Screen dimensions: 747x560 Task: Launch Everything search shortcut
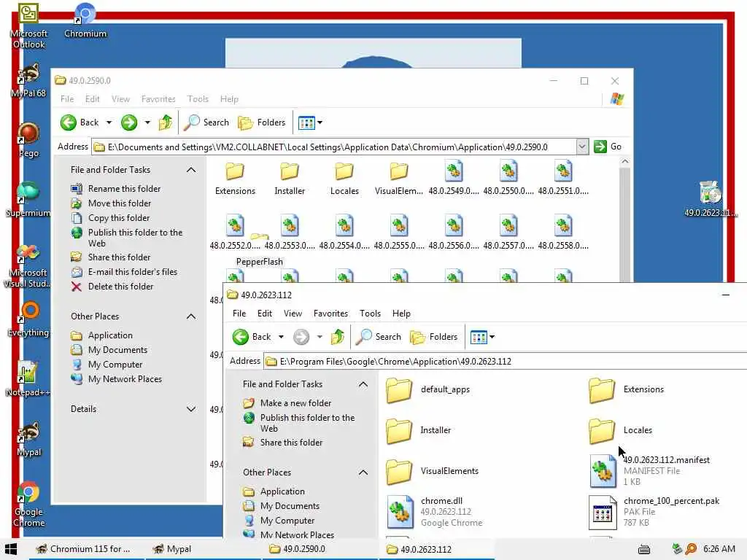point(28,319)
